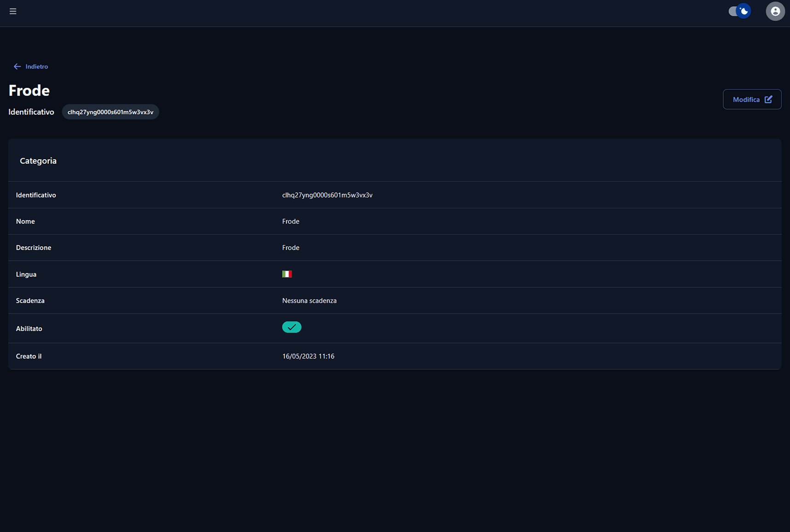Click the Italian flag in Lingua row
790x532 pixels.
287,274
